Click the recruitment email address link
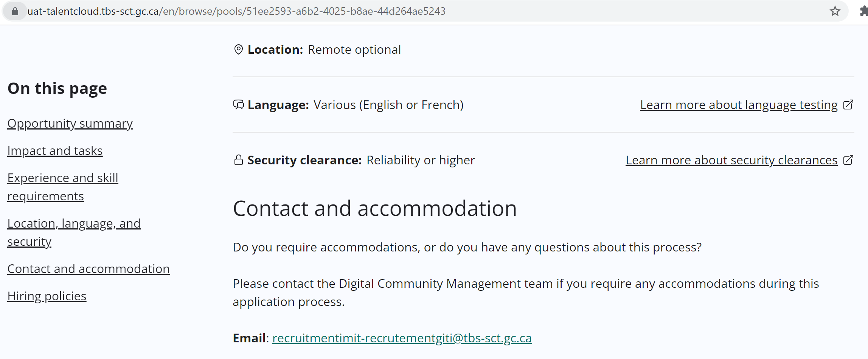Screen dimensions: 868x359 402,338
